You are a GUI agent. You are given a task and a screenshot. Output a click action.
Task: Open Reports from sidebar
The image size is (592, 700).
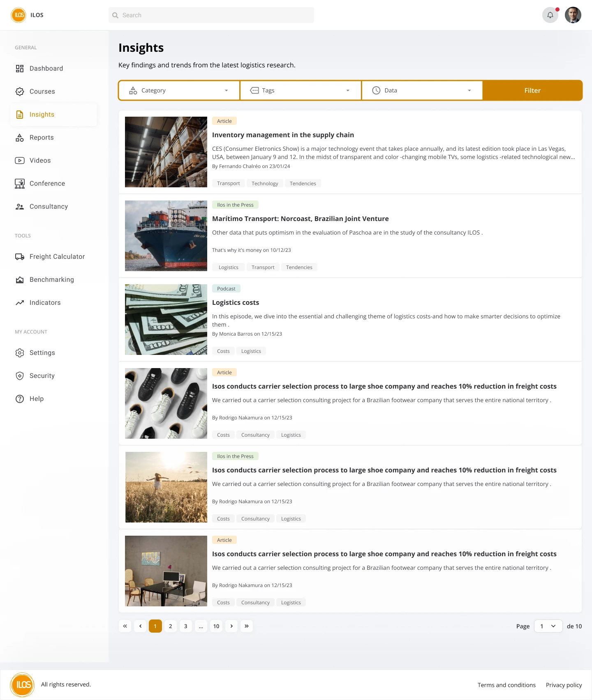coord(53,138)
